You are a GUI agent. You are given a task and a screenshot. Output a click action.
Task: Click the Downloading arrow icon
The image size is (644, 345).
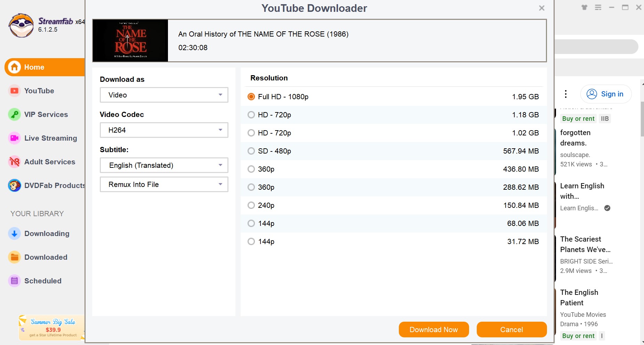14,234
